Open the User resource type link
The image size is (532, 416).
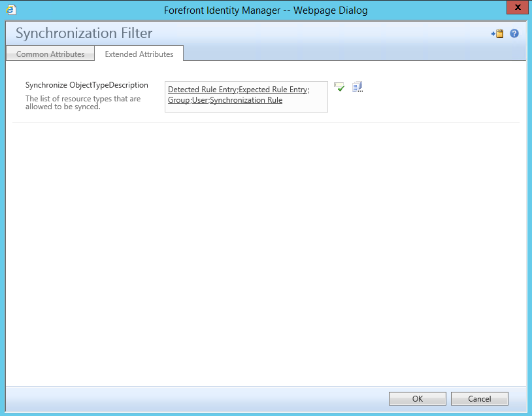click(x=200, y=100)
